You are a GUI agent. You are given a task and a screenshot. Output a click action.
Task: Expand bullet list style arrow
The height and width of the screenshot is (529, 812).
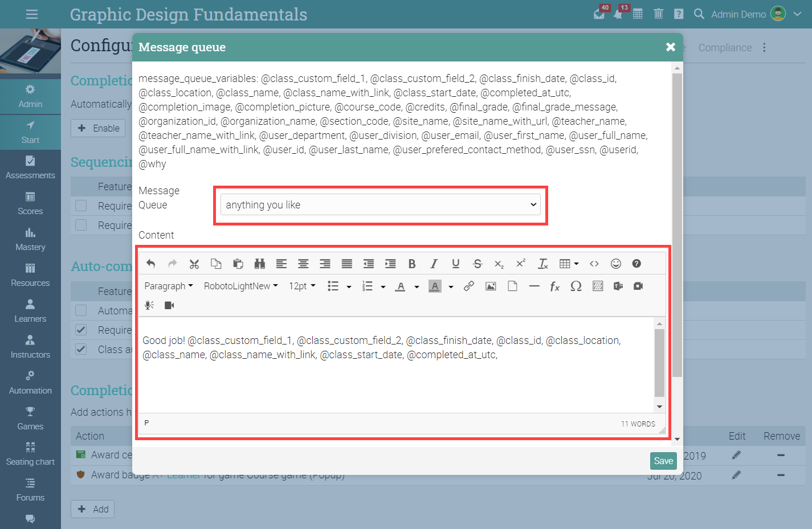[349, 286]
